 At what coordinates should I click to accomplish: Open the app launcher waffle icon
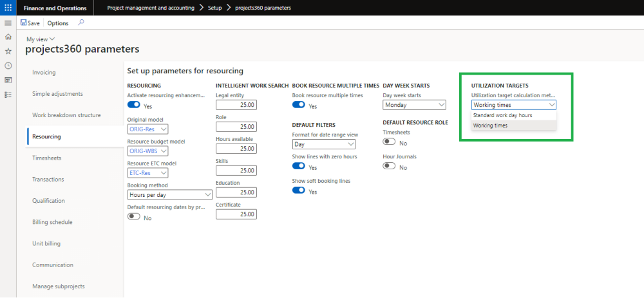[8, 8]
